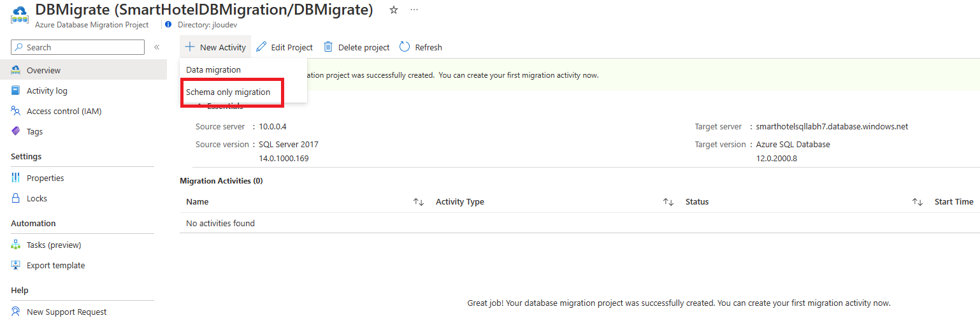Click the trash icon for Delete project
The image size is (980, 332).
point(328,47)
